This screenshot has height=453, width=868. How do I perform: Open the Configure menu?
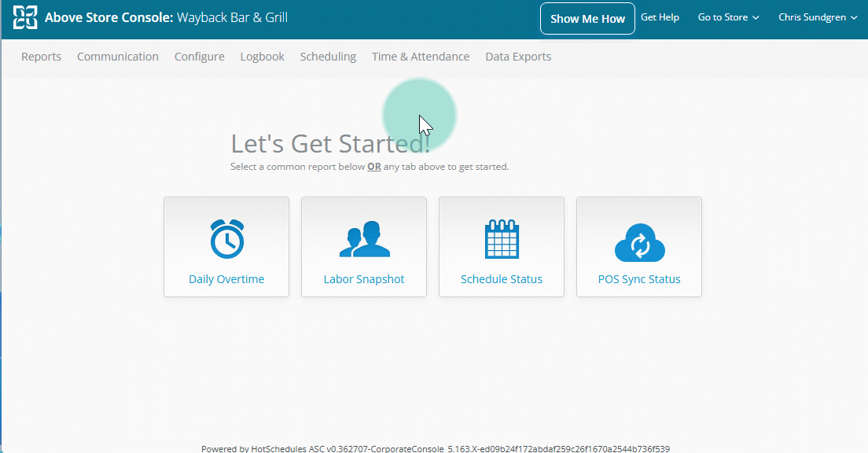199,57
